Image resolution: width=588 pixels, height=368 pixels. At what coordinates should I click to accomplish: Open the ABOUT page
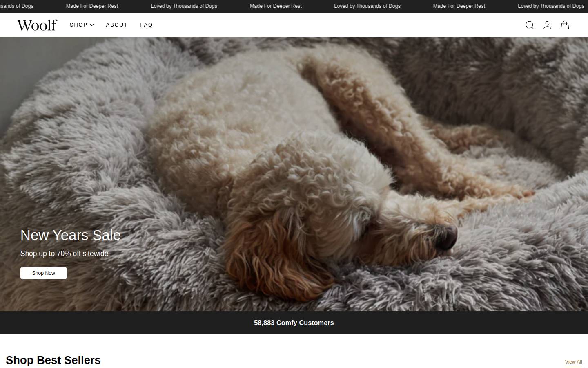click(117, 25)
